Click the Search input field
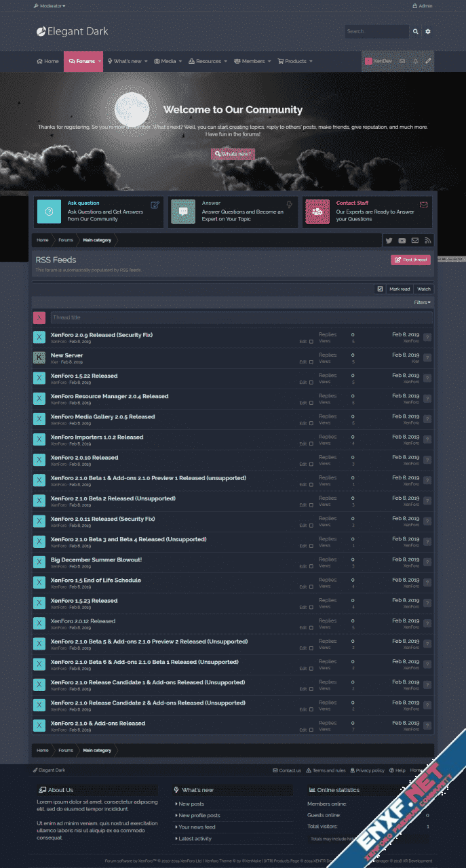This screenshot has width=466, height=868. 377,31
